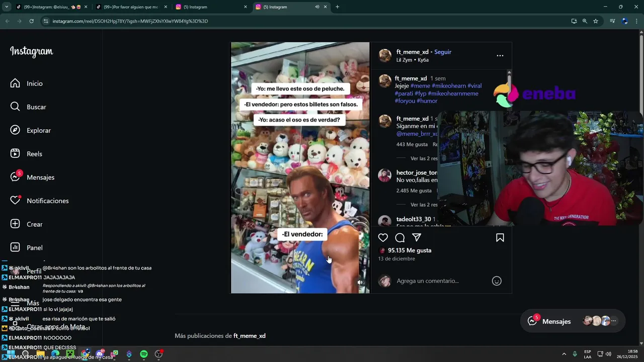This screenshot has width=644, height=362.
Task: Open Reels in the sidebar
Action: pyautogui.click(x=28, y=154)
